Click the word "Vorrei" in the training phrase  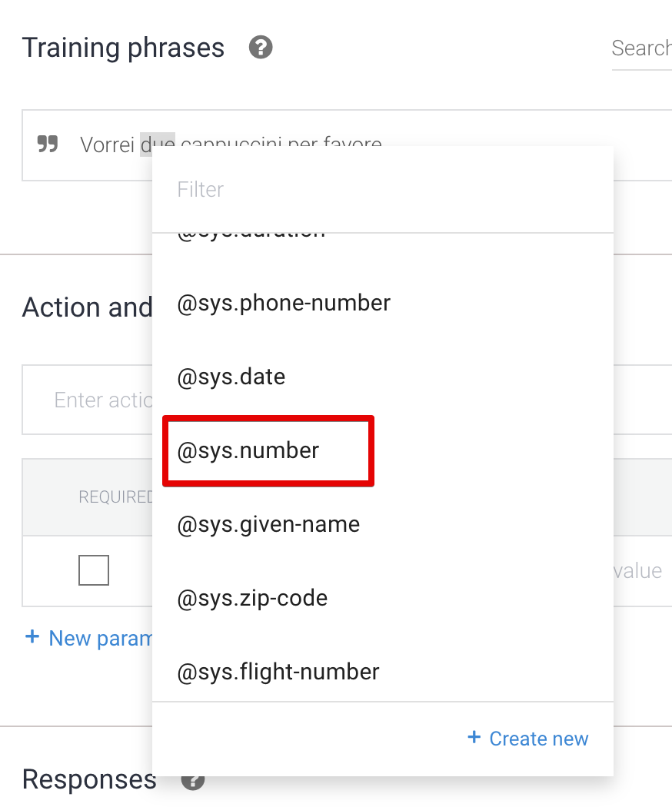click(108, 144)
